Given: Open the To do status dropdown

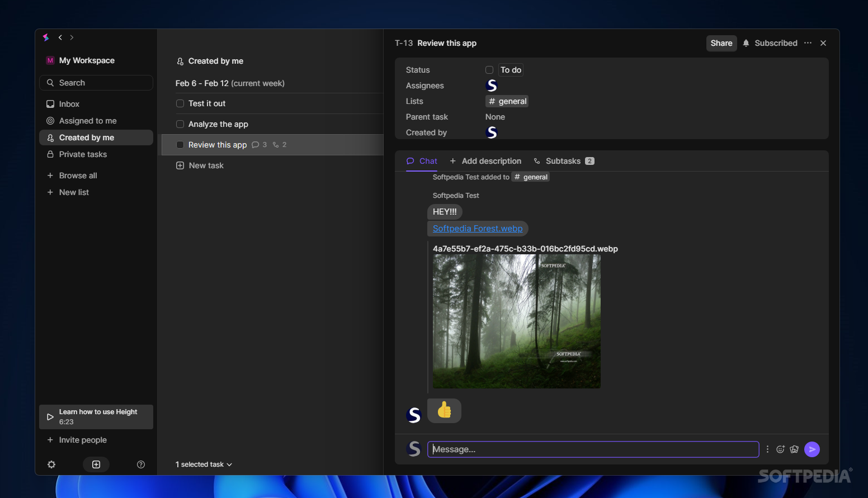Looking at the screenshot, I should click(x=511, y=70).
